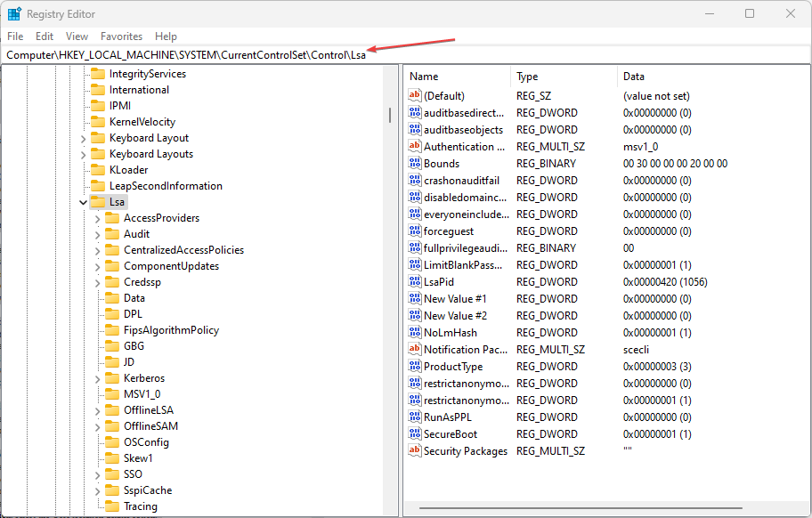The image size is (812, 518).
Task: Select the Skew1 tree item
Action: (138, 458)
